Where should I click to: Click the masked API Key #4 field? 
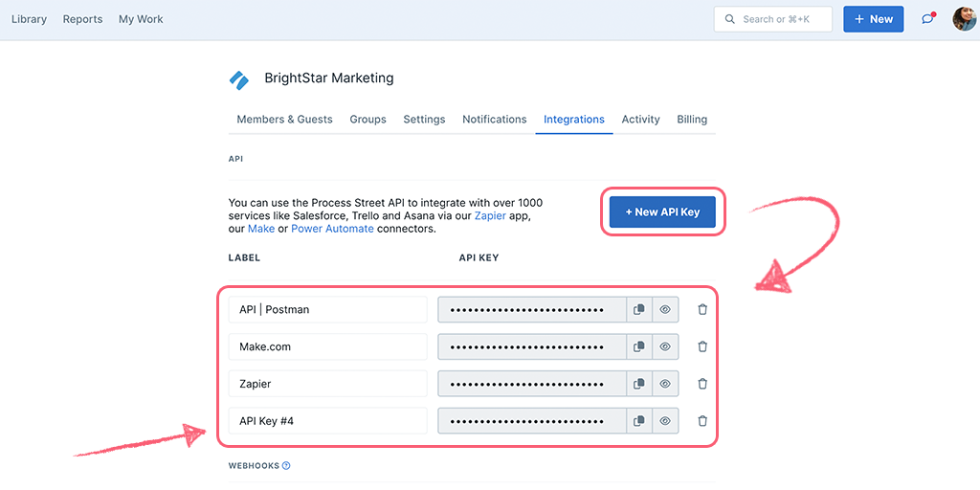(532, 421)
